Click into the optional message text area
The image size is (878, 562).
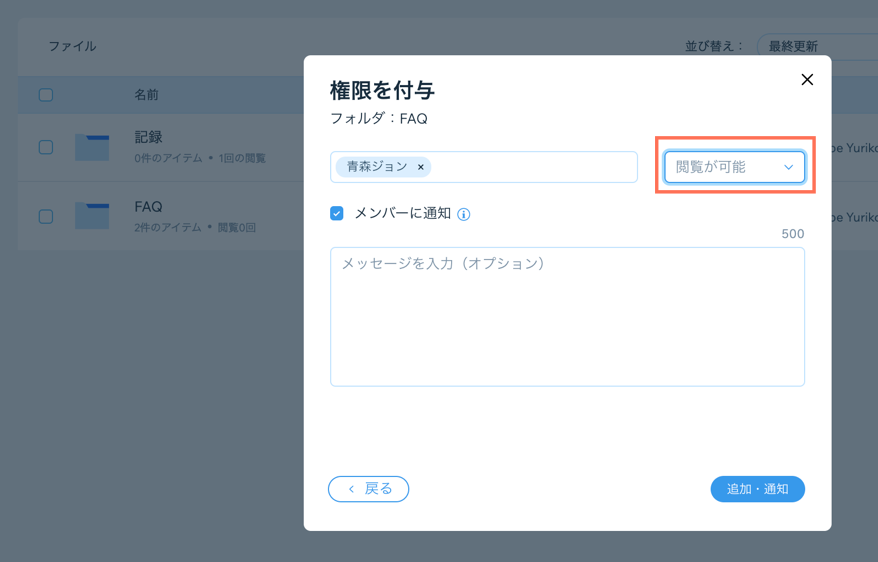(567, 317)
